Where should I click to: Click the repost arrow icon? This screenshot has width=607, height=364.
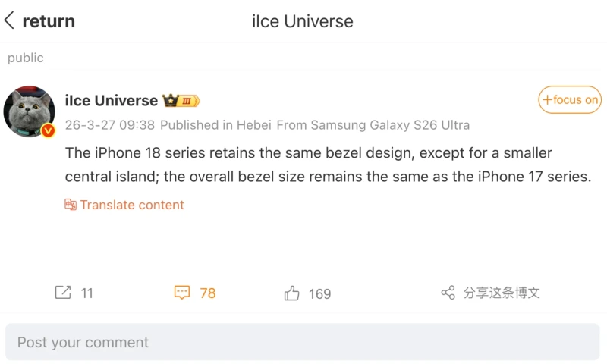click(63, 293)
